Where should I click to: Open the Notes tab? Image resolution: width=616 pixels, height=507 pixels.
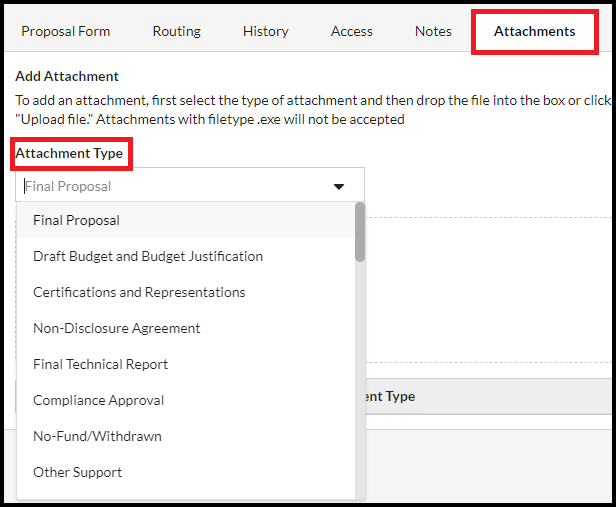pos(433,31)
